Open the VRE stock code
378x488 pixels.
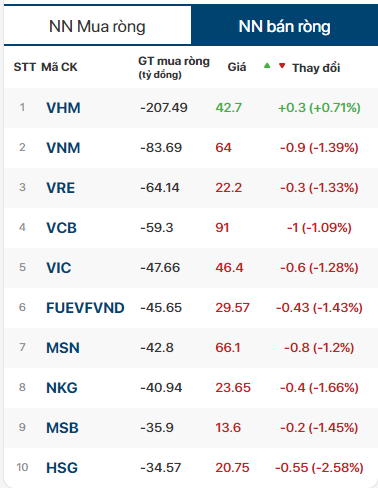click(x=60, y=188)
